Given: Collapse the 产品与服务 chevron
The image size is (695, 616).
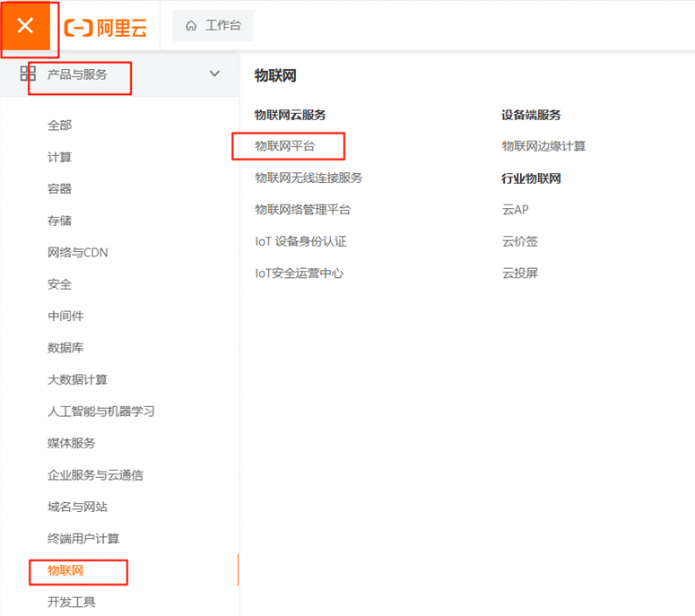Looking at the screenshot, I should (214, 74).
